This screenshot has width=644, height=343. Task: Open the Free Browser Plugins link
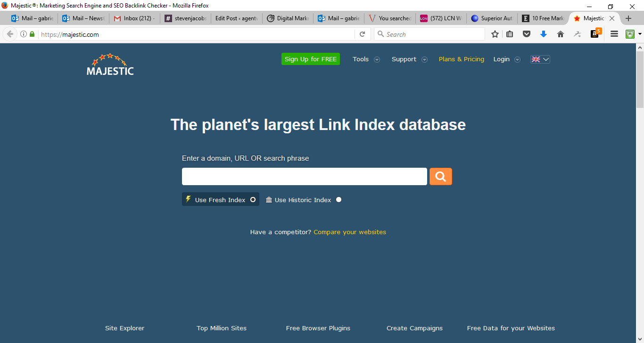pos(318,328)
